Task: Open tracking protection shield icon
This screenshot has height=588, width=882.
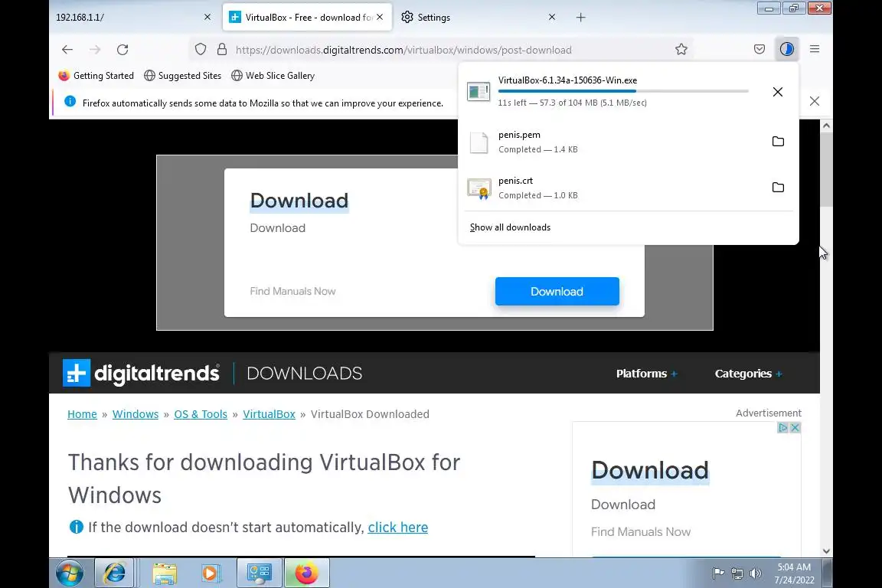Action: [201, 50]
